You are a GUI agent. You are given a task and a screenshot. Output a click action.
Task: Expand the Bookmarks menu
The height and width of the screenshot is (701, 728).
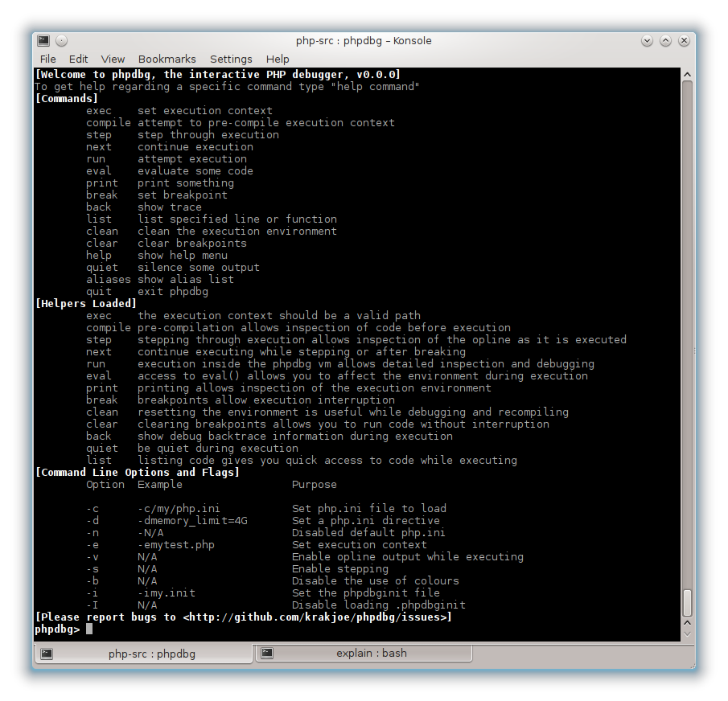click(167, 59)
